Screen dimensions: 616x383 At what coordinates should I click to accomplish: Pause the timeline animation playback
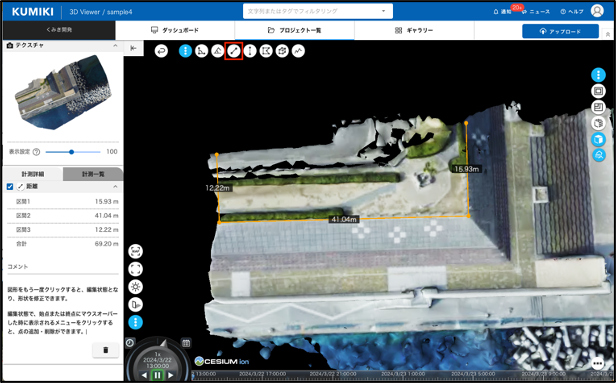[x=157, y=375]
